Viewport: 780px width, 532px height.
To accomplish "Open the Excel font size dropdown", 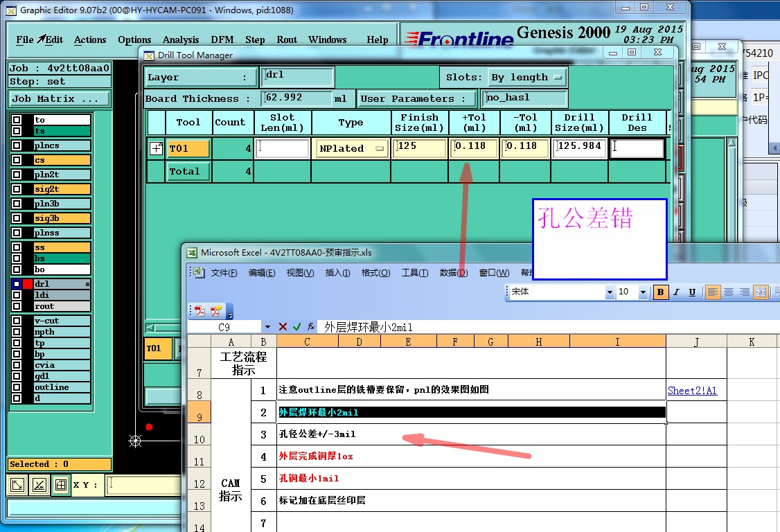I will point(643,292).
